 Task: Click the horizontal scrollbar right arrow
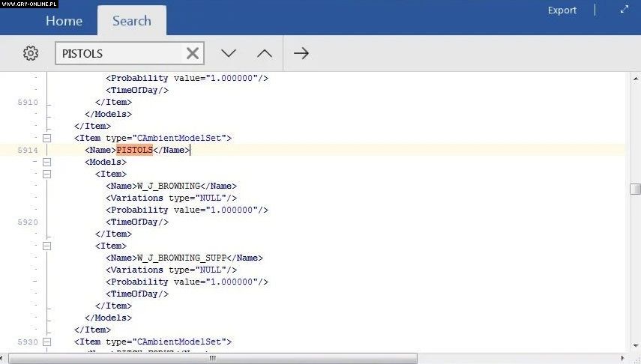624,358
